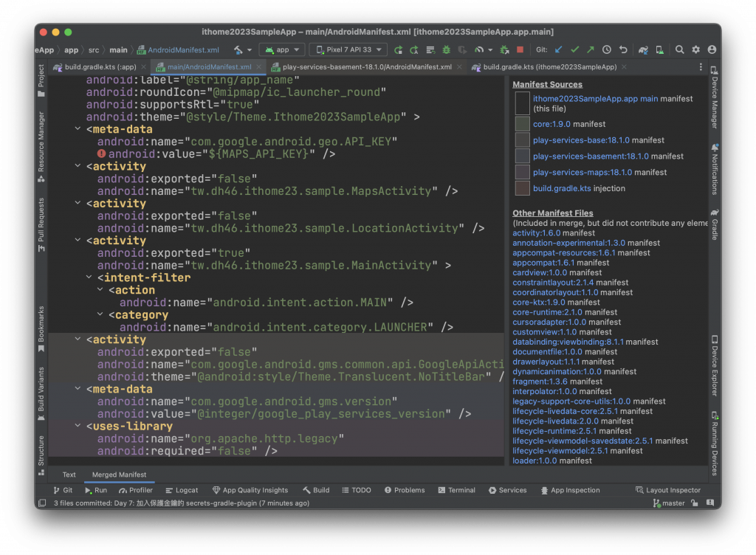Image resolution: width=756 pixels, height=555 pixels.
Task: Click the account avatar icon
Action: click(712, 49)
